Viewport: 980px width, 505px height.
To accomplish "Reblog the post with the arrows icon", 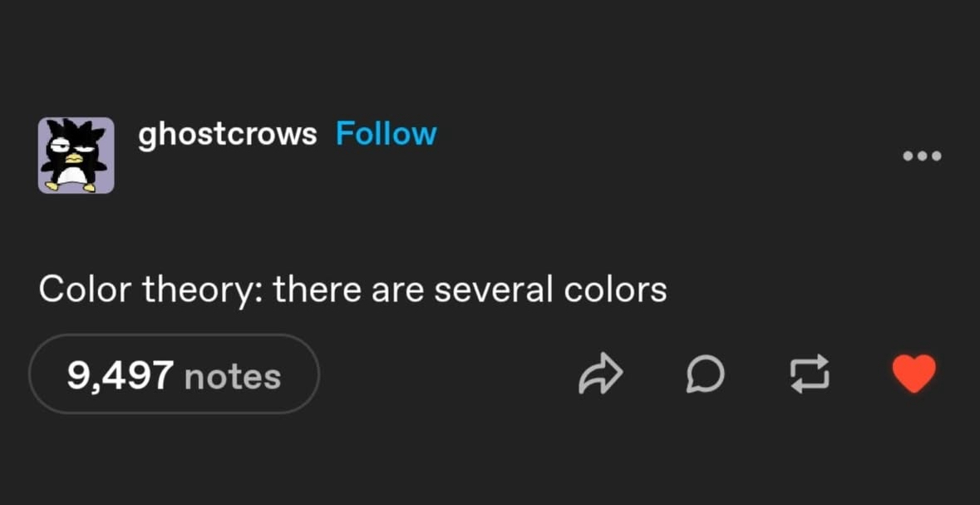I will click(810, 374).
